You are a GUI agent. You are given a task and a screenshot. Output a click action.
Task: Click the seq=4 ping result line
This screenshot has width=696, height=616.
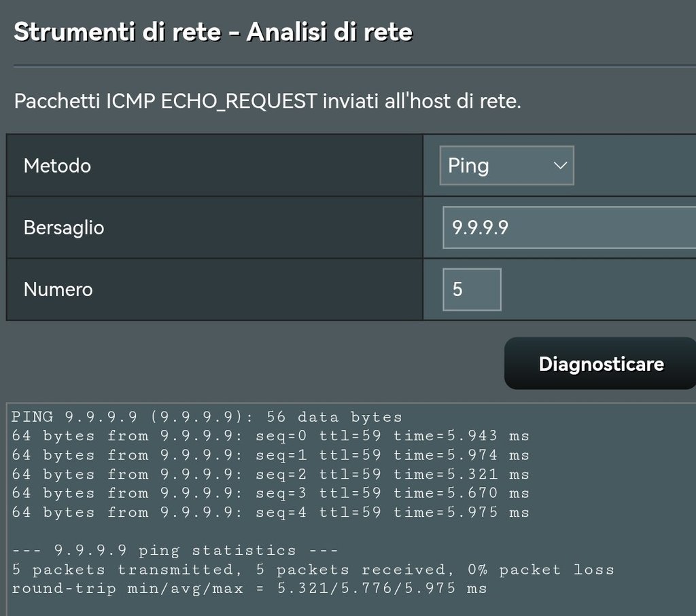pyautogui.click(x=270, y=512)
